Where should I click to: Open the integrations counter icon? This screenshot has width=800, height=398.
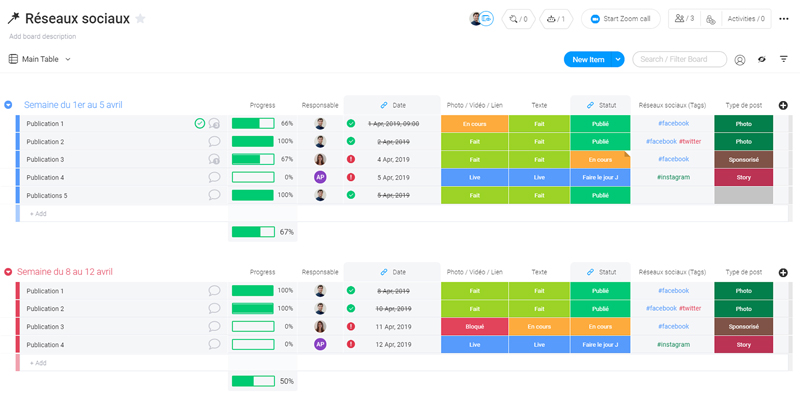pos(518,19)
